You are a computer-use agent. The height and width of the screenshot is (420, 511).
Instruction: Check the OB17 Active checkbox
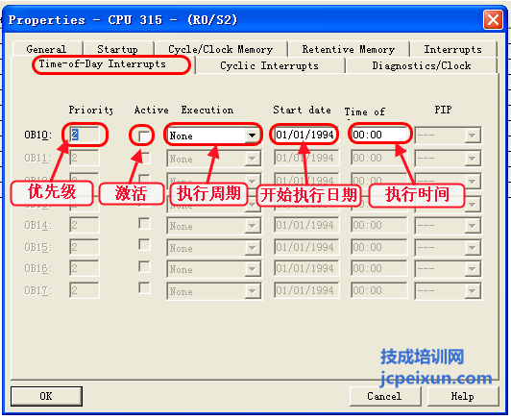(x=144, y=288)
